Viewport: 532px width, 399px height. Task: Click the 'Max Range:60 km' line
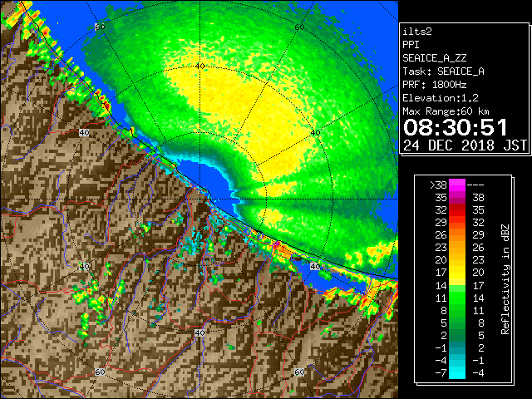[x=446, y=111]
